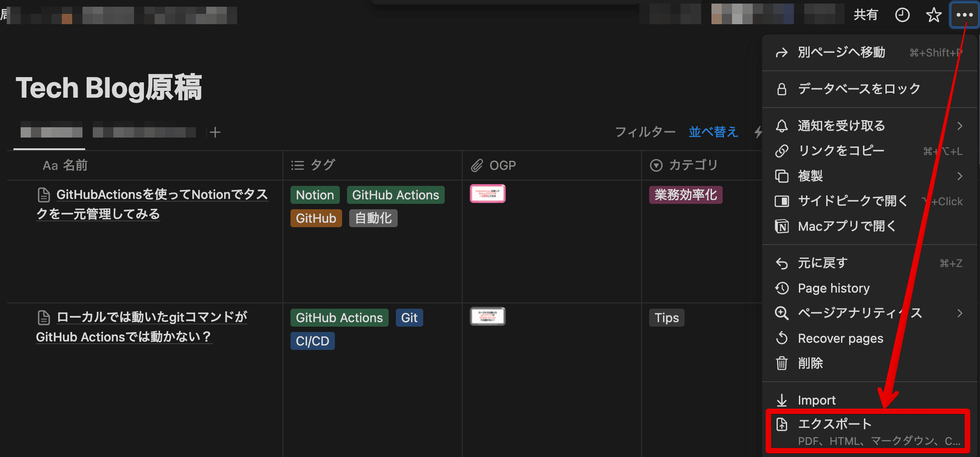Open page updates clock icon
The image size is (980, 457).
click(902, 15)
